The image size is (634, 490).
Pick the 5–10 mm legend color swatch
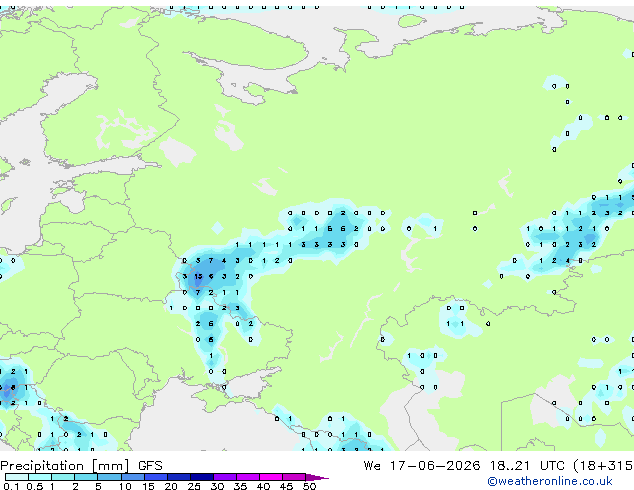click(109, 477)
